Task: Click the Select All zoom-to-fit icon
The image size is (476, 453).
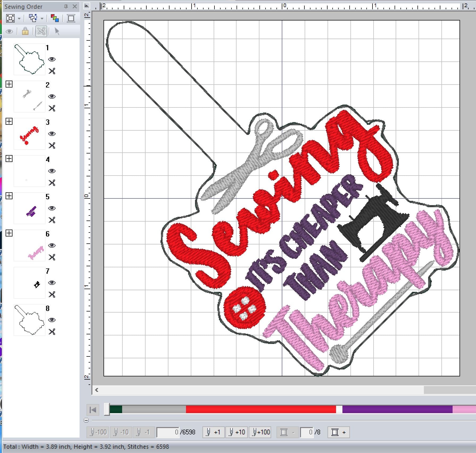Action: tap(10, 18)
